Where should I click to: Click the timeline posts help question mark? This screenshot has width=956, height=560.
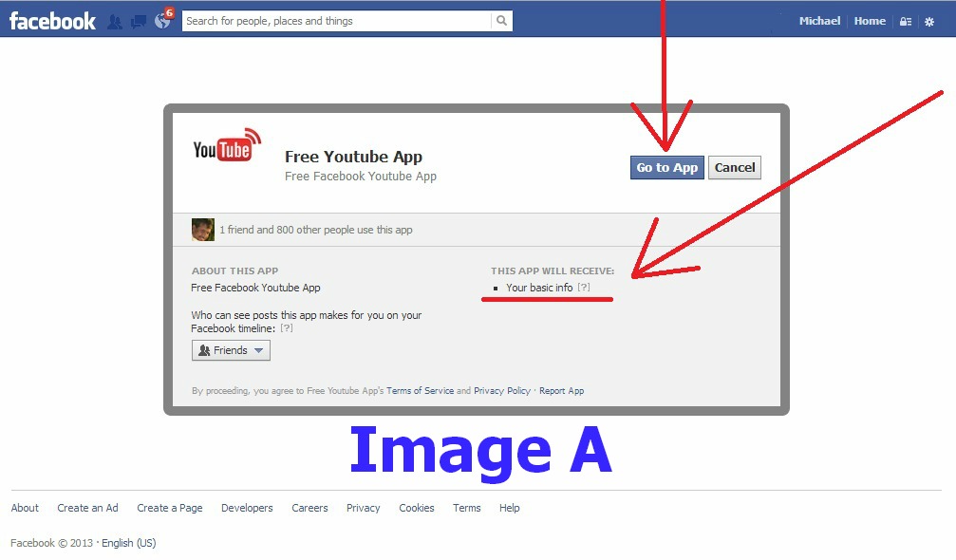287,327
